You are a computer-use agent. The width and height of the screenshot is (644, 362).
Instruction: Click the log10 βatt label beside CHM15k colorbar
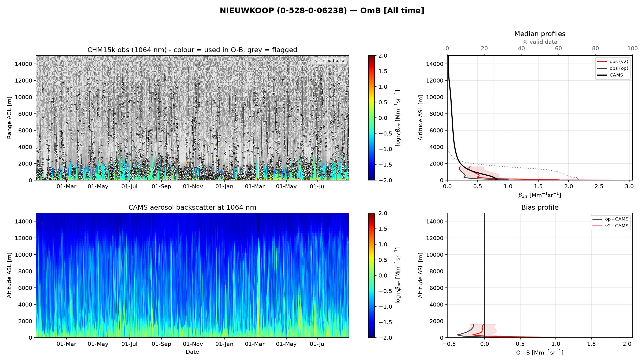[x=398, y=118]
